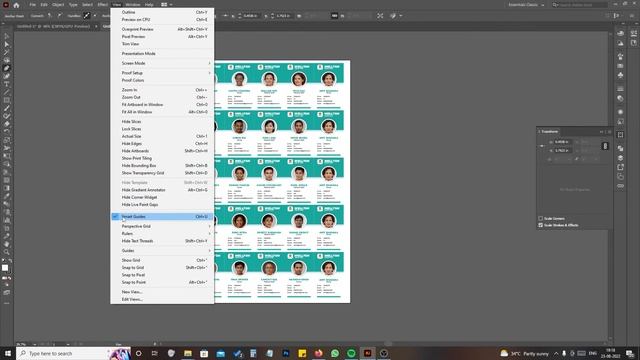
Task: Expand the Screen Mode submenu
Action: tap(162, 63)
